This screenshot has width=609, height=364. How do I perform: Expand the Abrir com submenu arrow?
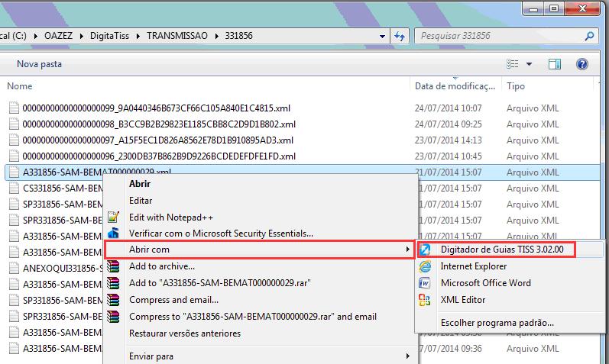pos(407,249)
